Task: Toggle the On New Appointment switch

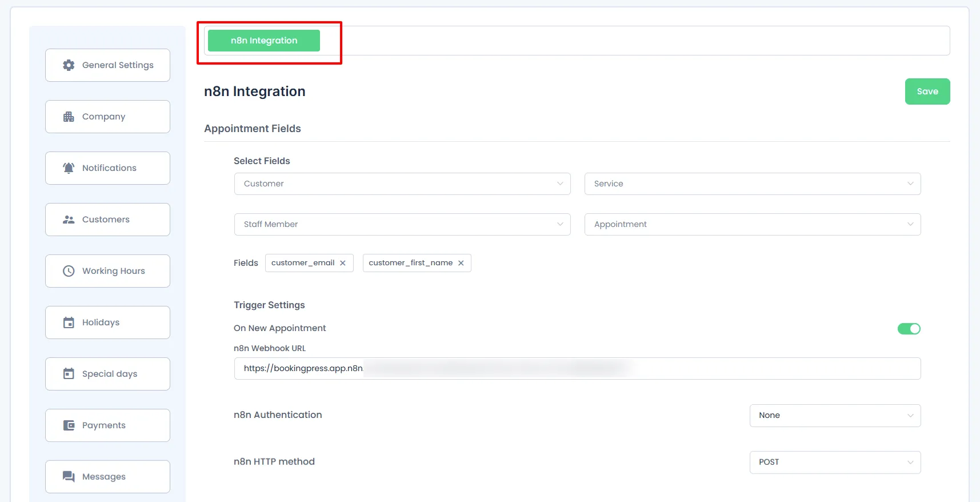Action: click(909, 329)
